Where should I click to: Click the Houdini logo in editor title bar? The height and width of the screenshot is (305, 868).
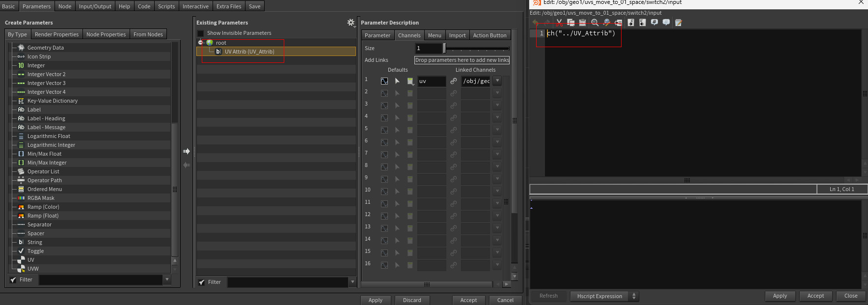point(537,2)
